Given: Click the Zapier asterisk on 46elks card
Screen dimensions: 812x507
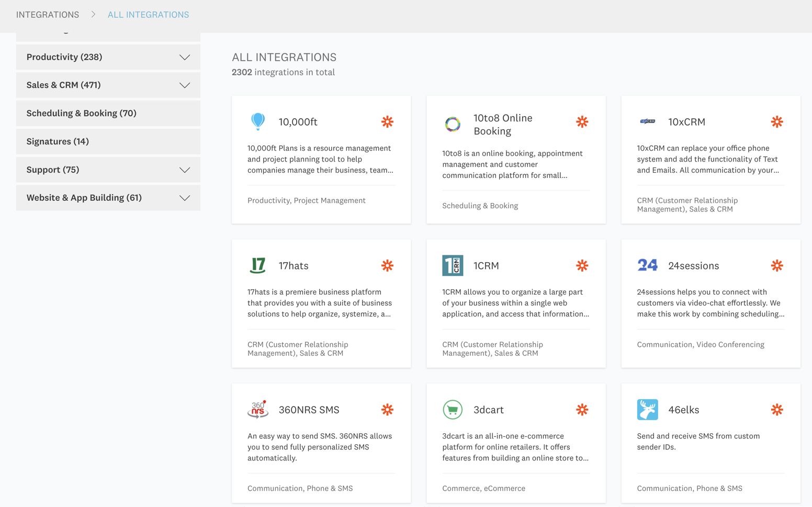Looking at the screenshot, I should click(777, 410).
